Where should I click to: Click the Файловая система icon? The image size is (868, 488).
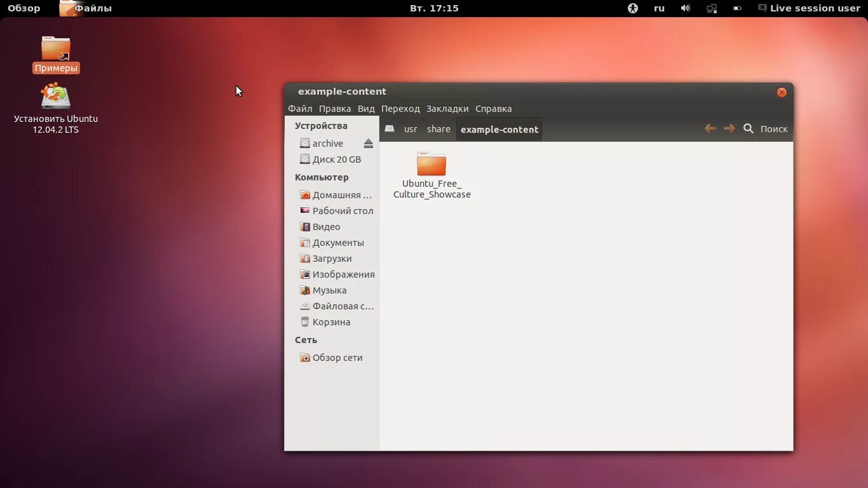point(305,306)
